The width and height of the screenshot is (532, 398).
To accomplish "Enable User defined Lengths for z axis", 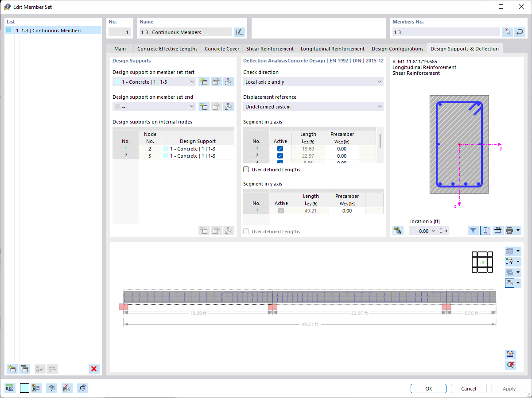I will coord(246,170).
